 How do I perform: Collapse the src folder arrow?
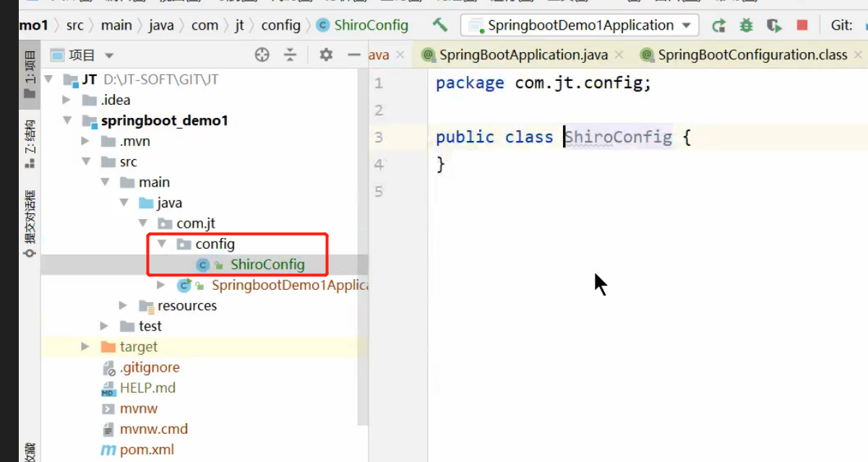tap(86, 162)
